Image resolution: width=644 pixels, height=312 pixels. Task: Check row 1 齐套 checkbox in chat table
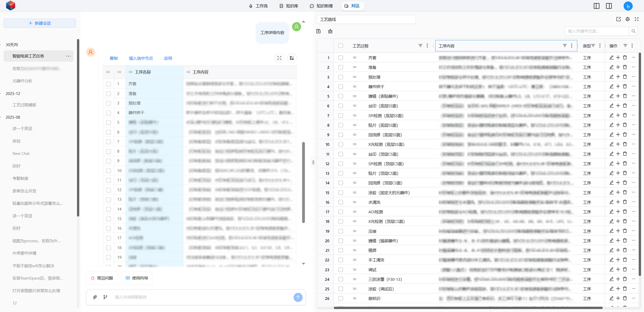108,84
